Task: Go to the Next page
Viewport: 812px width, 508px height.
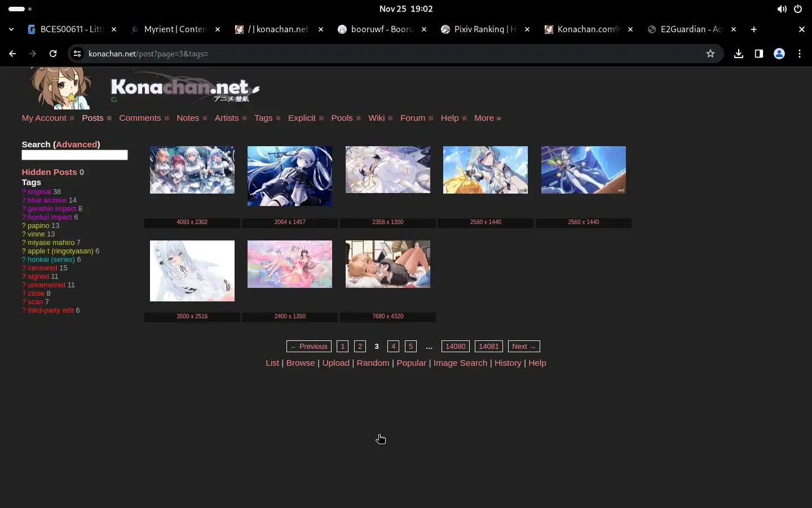Action: pos(524,347)
